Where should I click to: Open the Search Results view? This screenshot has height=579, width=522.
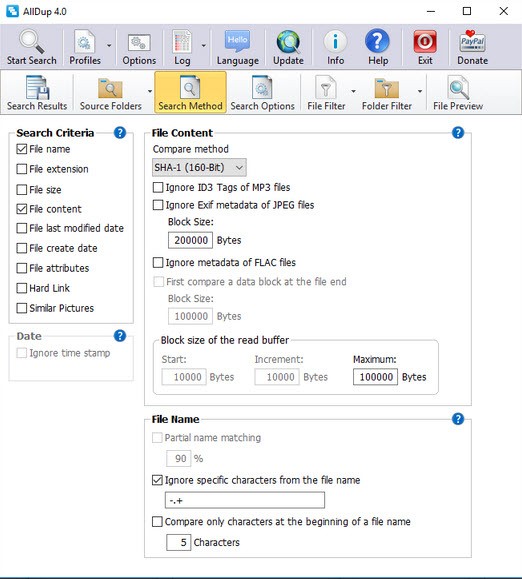(37, 92)
